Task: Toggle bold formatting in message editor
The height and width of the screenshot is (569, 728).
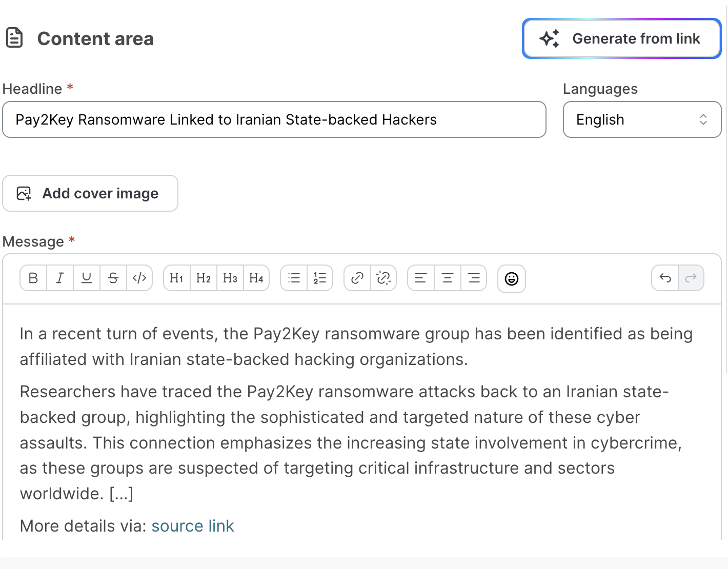Action: click(x=33, y=278)
